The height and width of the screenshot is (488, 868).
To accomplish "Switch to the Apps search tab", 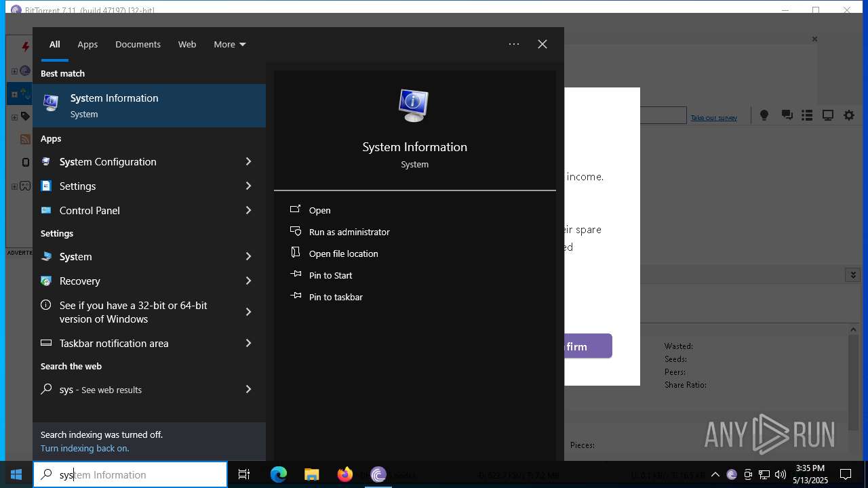I will tap(87, 44).
